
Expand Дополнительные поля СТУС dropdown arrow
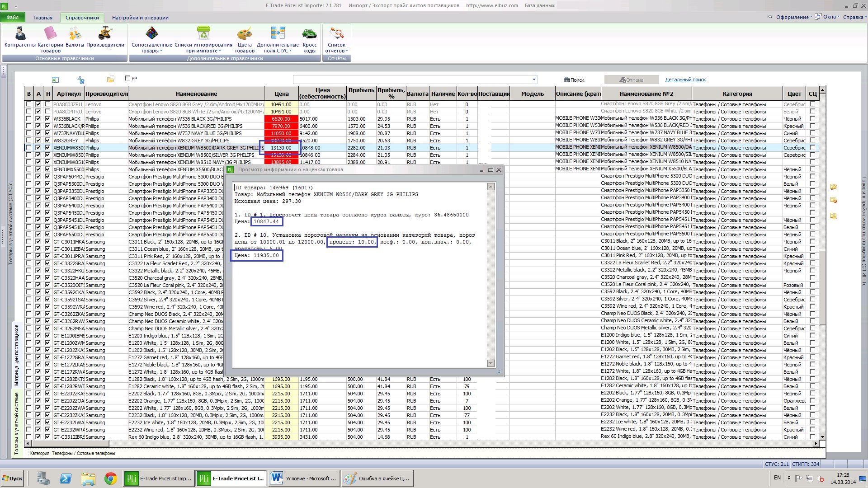(290, 51)
